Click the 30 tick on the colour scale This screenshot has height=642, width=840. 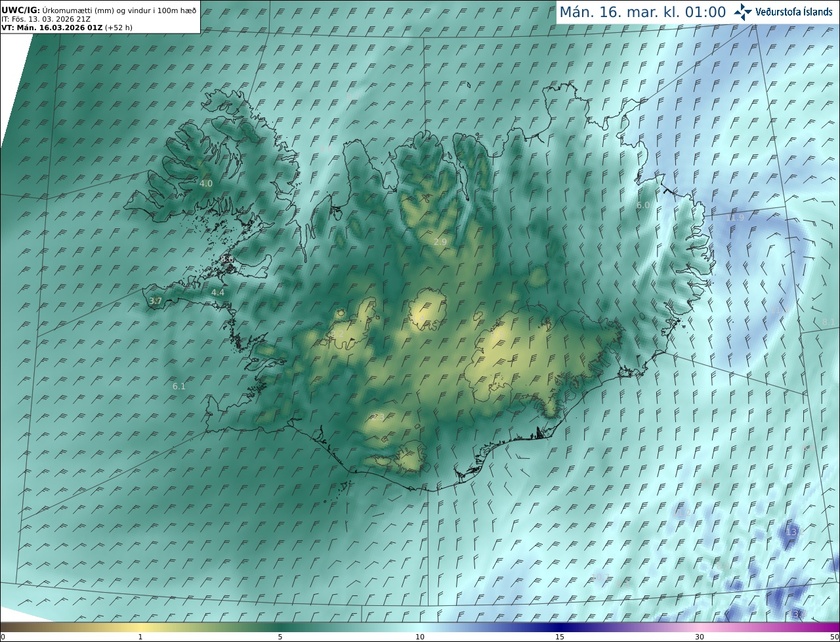(x=700, y=637)
